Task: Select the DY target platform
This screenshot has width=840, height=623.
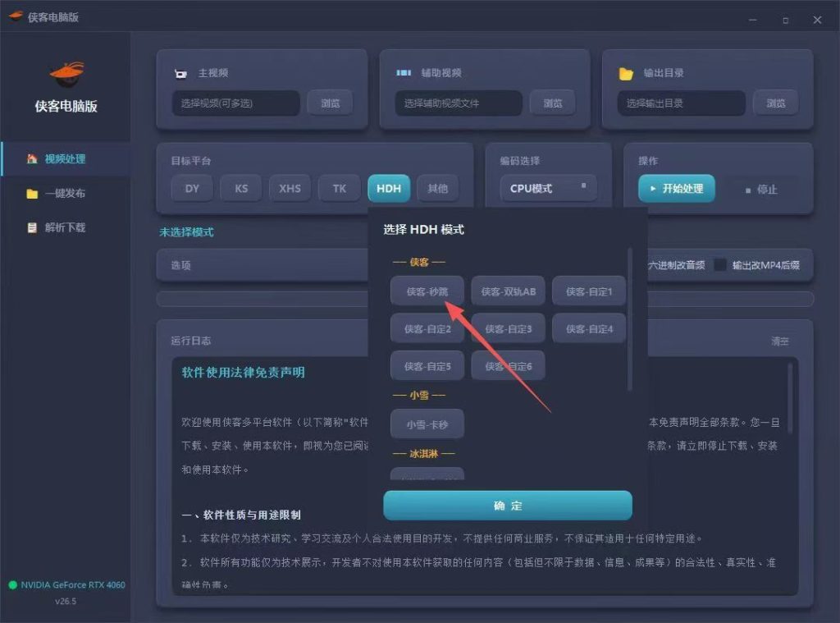Action: click(x=192, y=189)
